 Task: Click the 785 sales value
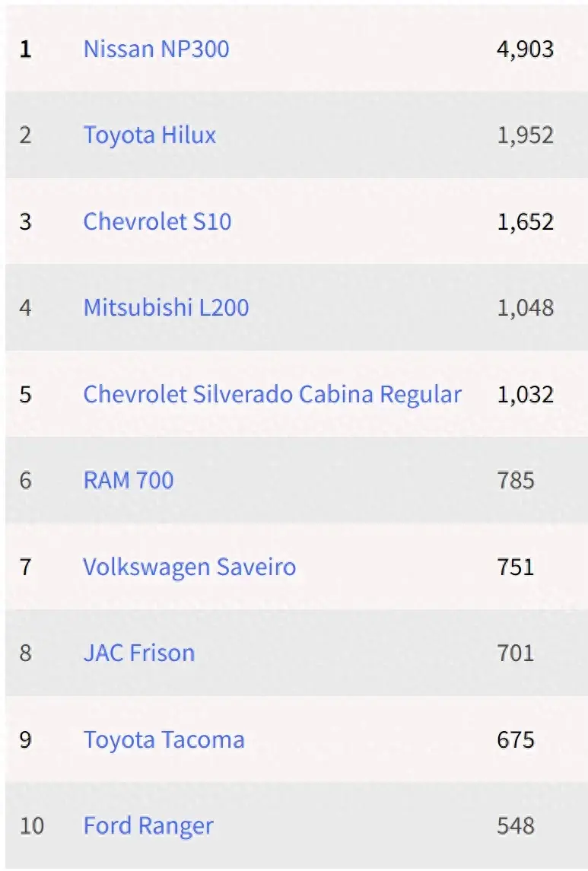516,480
